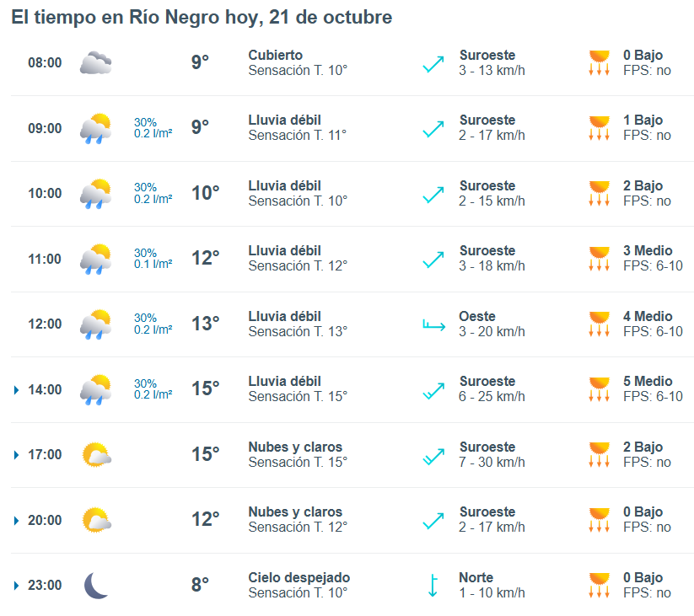Click the 15° temperature at 17:00
The height and width of the screenshot is (616, 694).
point(205,455)
